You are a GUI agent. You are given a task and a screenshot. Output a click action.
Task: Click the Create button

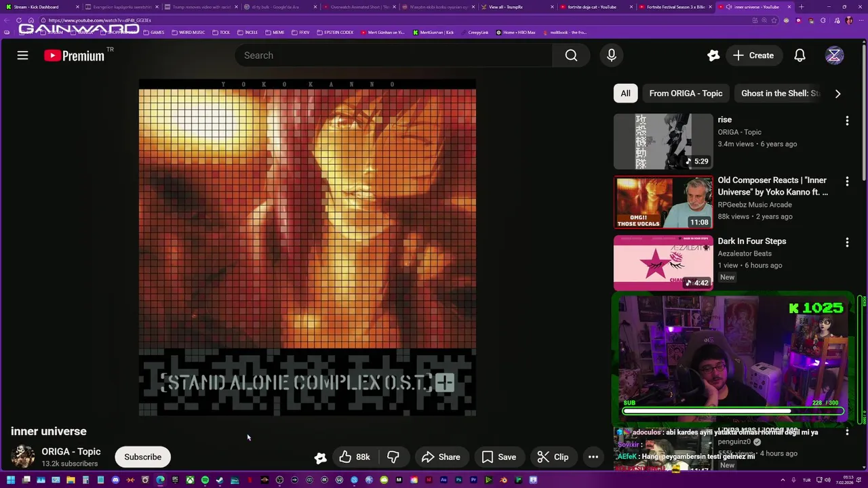click(753, 56)
